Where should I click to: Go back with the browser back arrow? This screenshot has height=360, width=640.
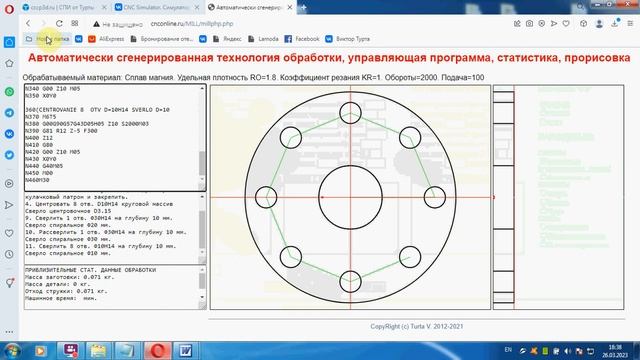click(28, 24)
